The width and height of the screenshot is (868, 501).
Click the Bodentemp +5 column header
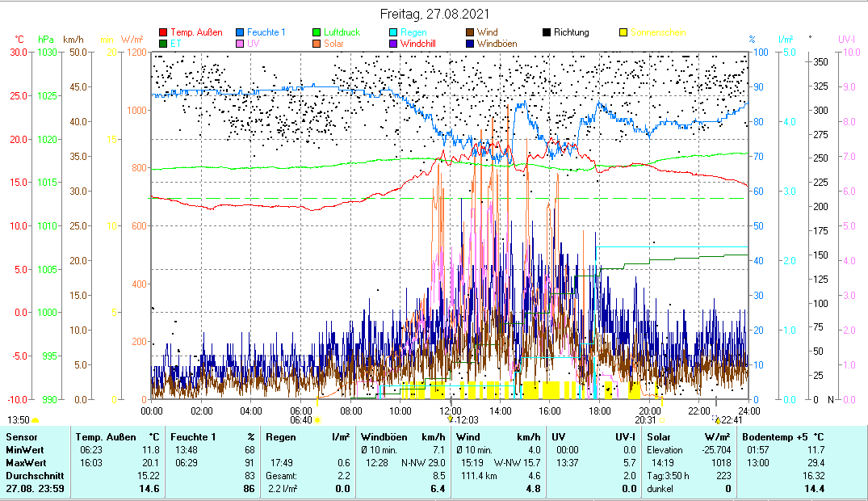click(x=784, y=437)
